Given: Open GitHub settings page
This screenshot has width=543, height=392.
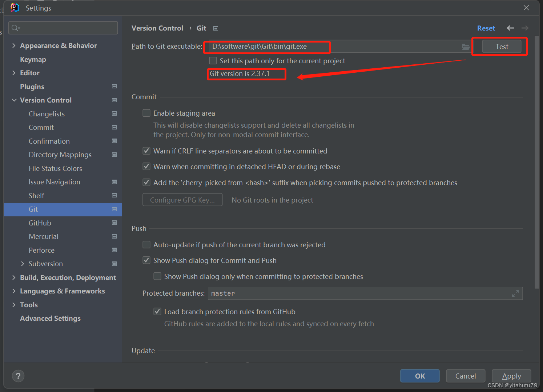Looking at the screenshot, I should [40, 223].
